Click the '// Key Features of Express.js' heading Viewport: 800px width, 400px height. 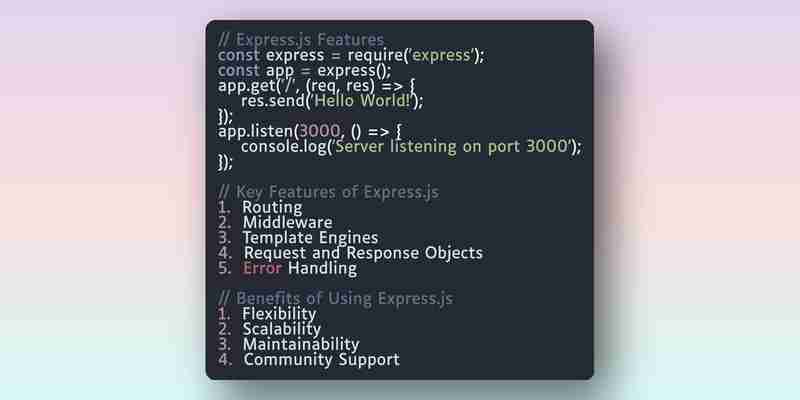[x=329, y=192]
